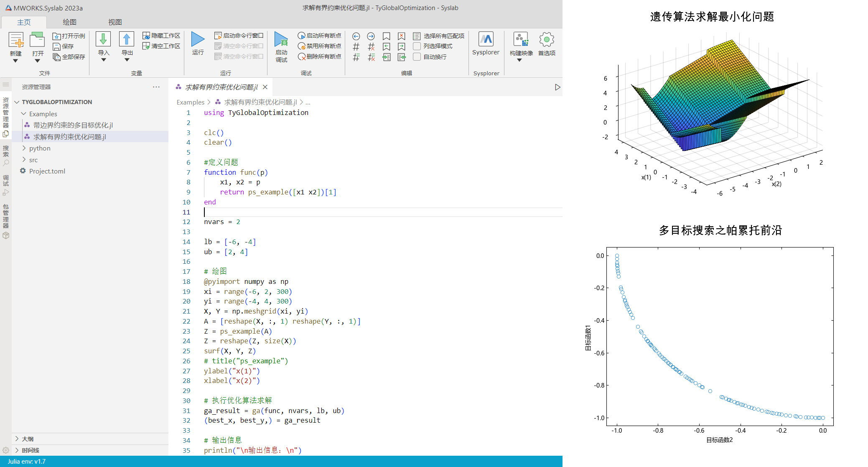Open 首选项 preferences gear icon
This screenshot has width=868, height=467.
[x=546, y=40]
